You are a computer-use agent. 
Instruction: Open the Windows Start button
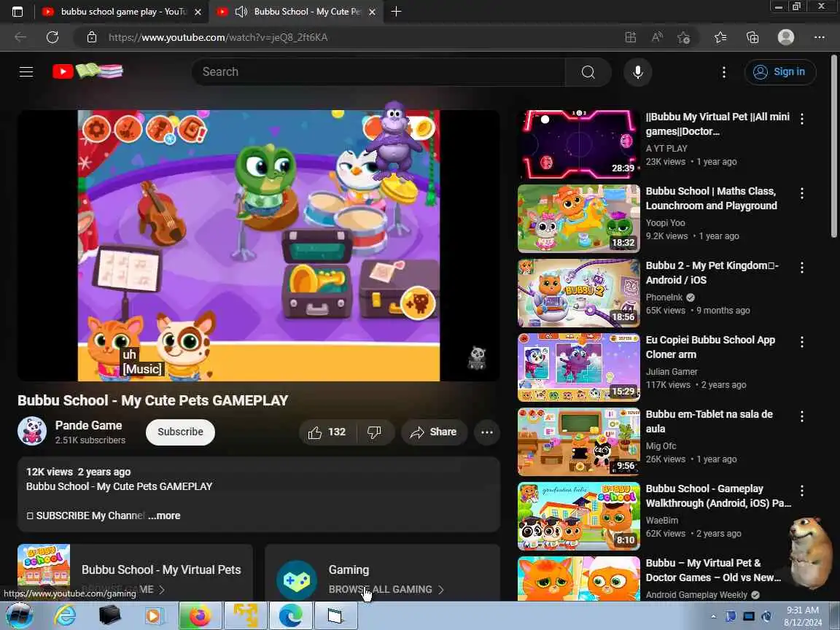18,615
